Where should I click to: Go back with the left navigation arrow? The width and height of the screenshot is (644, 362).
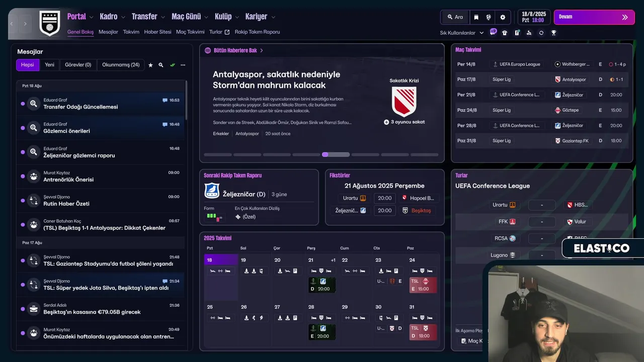click(13, 24)
